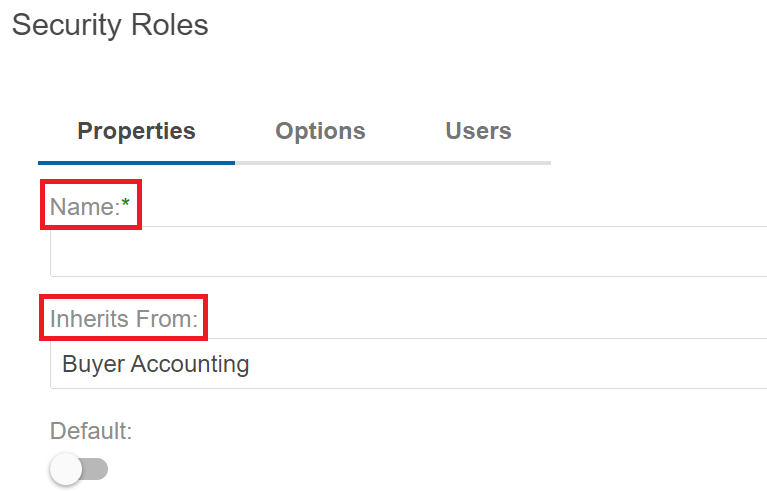This screenshot has height=491, width=767.
Task: Click into the Name text field
Action: 400,251
